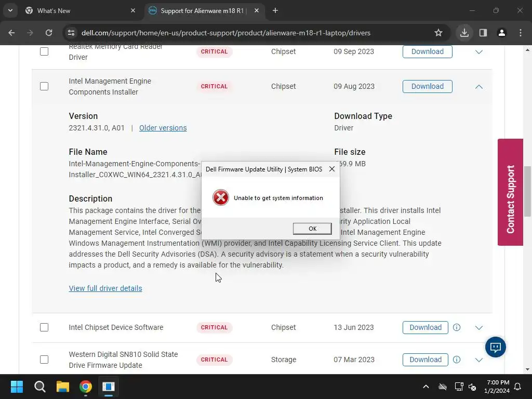Open tab search dropdown arrow
Image resolution: width=532 pixels, height=399 pixels.
click(x=10, y=10)
